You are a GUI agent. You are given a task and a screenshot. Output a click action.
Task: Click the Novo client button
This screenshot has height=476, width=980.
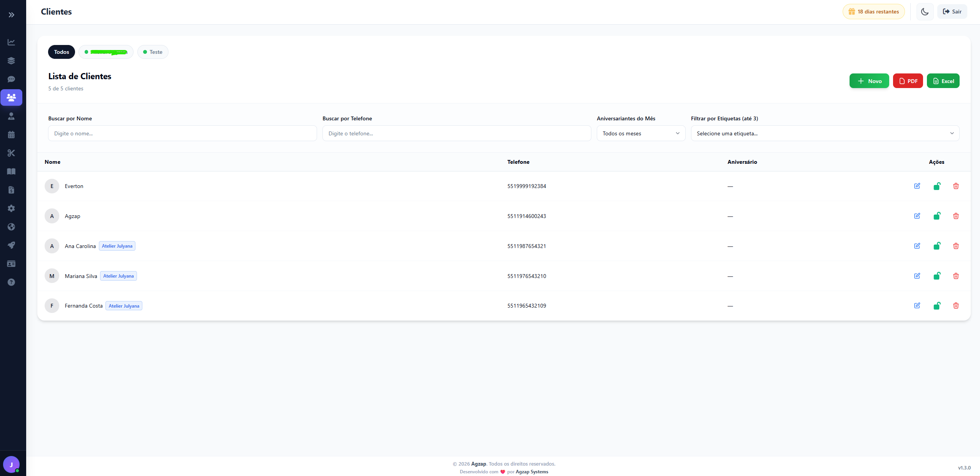pyautogui.click(x=869, y=81)
